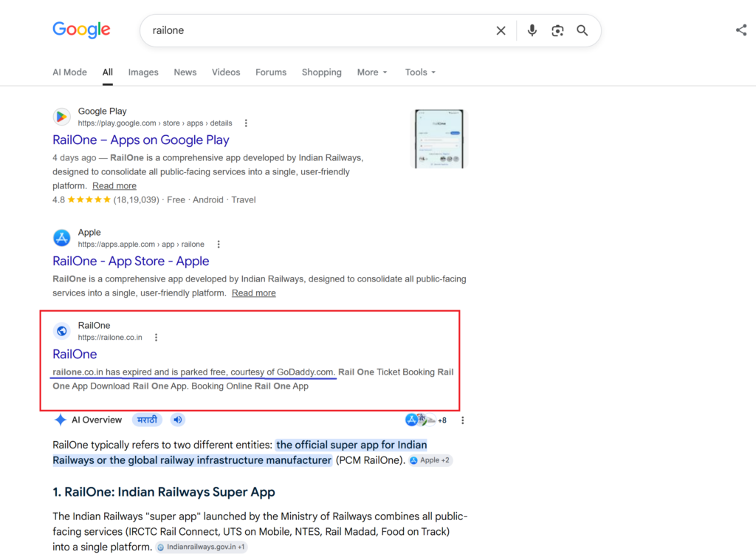
Task: Switch to Videos tab
Action: point(226,72)
